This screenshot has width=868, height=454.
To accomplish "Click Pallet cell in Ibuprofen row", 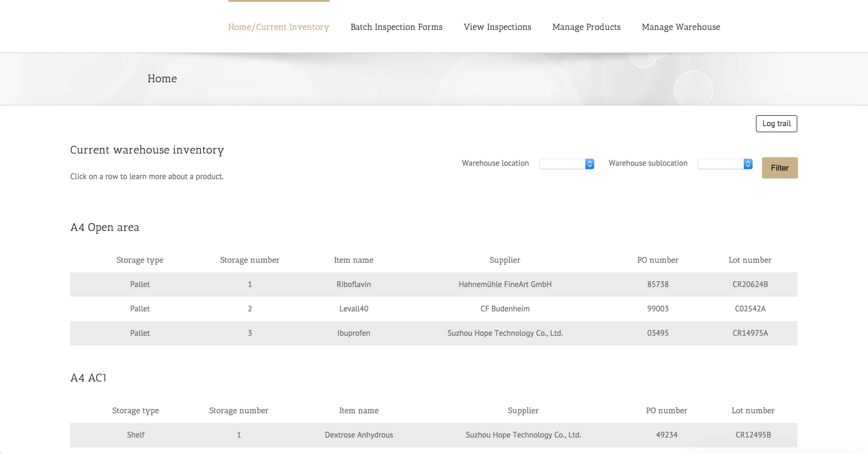I will point(140,333).
